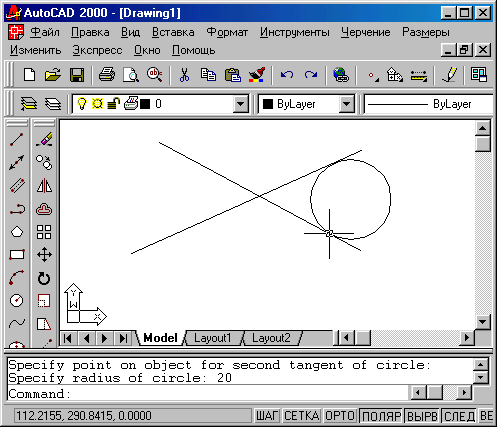Select the Spline tool
Screen dimensions: 497x427
click(x=17, y=323)
